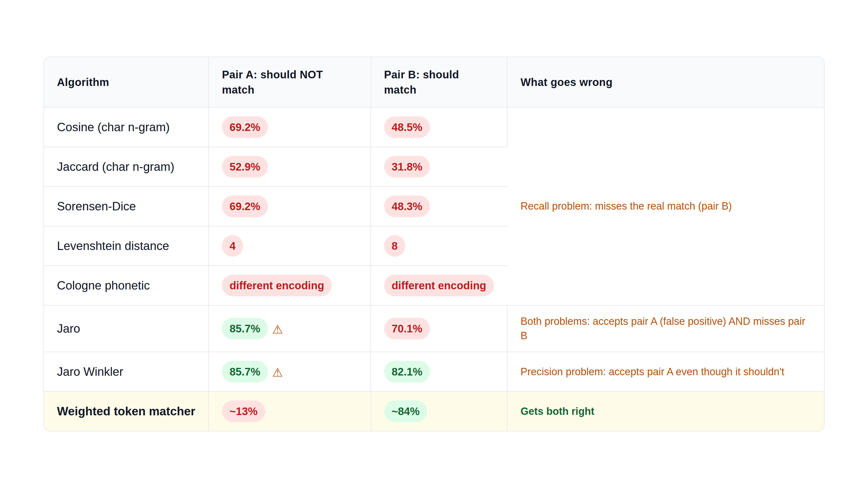Click Levenshtein distance value 4
The width and height of the screenshot is (868, 488).
(x=233, y=246)
